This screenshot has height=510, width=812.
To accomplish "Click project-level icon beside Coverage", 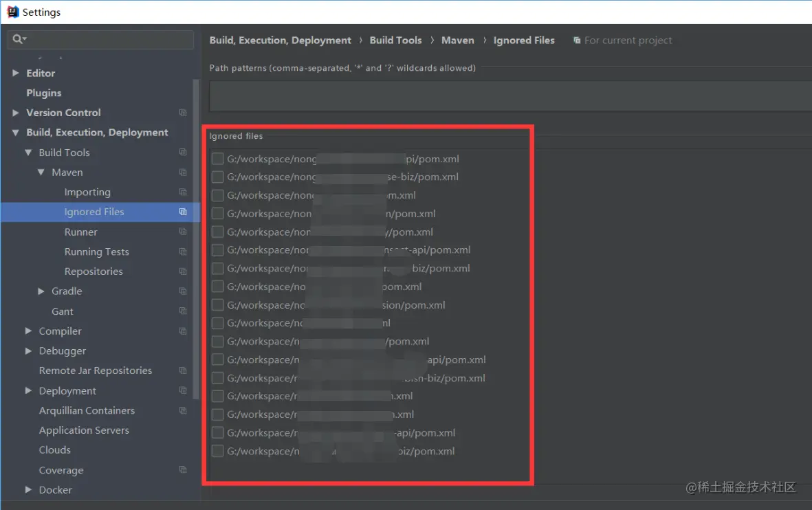I will coord(183,469).
